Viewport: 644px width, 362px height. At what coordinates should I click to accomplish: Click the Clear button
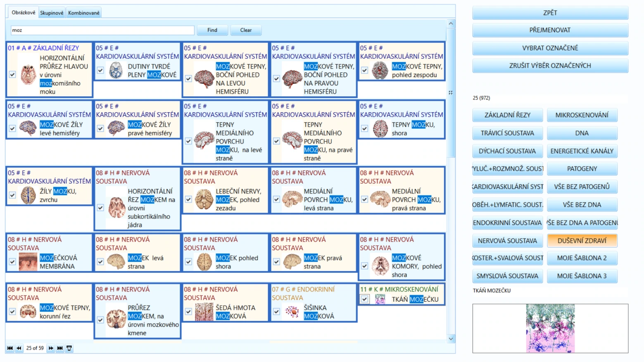tap(246, 30)
